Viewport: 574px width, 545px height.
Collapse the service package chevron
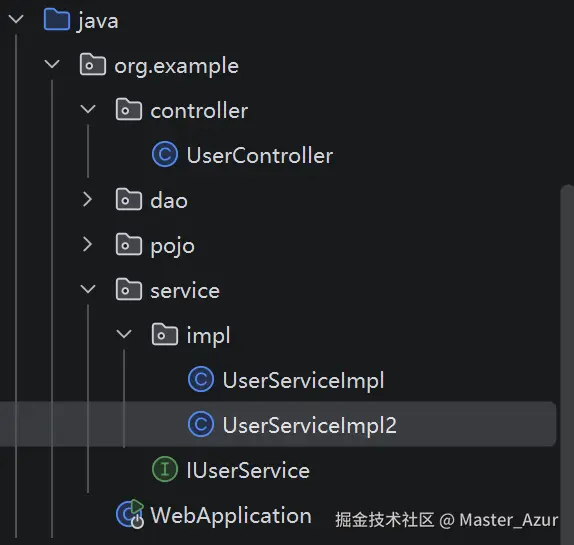click(88, 289)
